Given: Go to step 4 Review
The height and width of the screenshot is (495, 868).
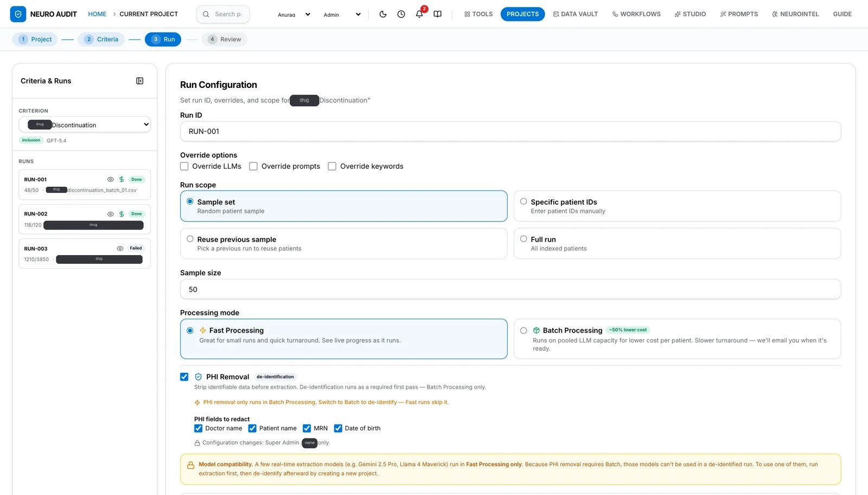Looking at the screenshot, I should 225,39.
